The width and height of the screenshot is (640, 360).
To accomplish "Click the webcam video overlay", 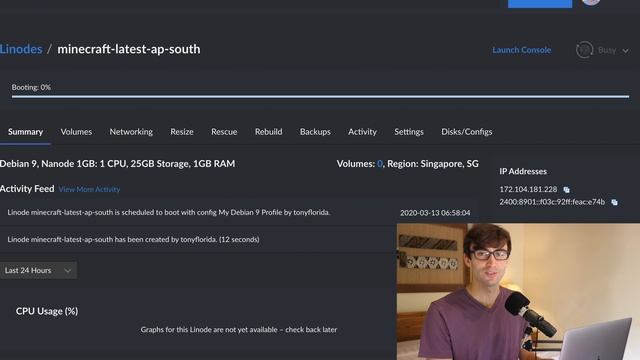I will pos(518,291).
